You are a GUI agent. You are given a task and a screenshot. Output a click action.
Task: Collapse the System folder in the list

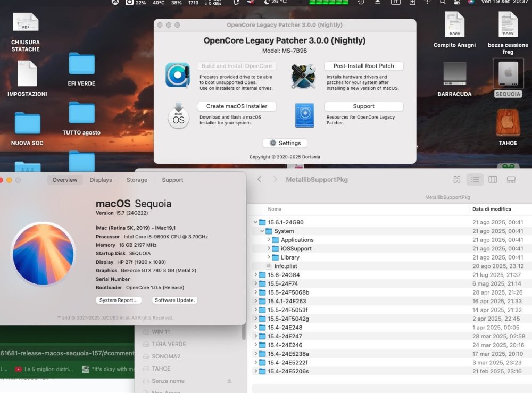[x=262, y=231]
